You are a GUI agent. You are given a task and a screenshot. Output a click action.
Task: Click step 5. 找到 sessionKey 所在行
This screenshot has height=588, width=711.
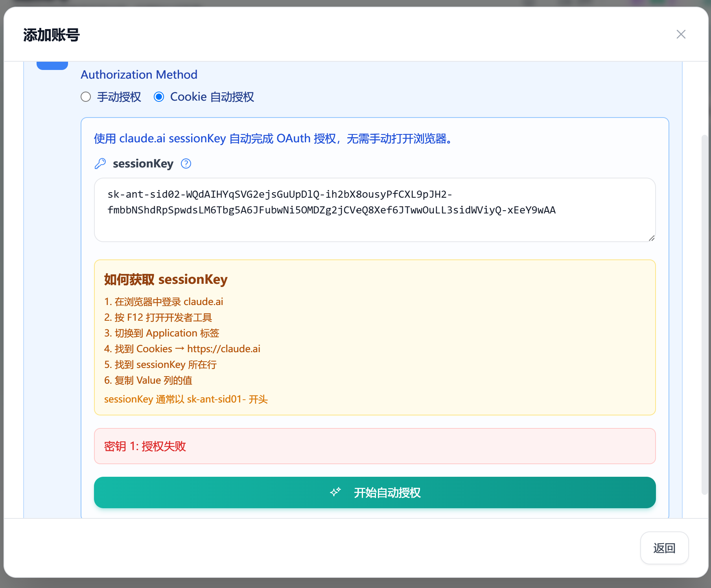point(160,364)
